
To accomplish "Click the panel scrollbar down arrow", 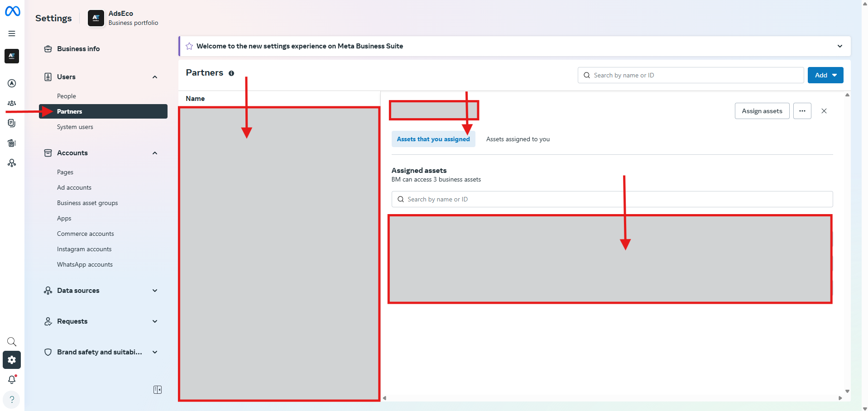I will 847,391.
